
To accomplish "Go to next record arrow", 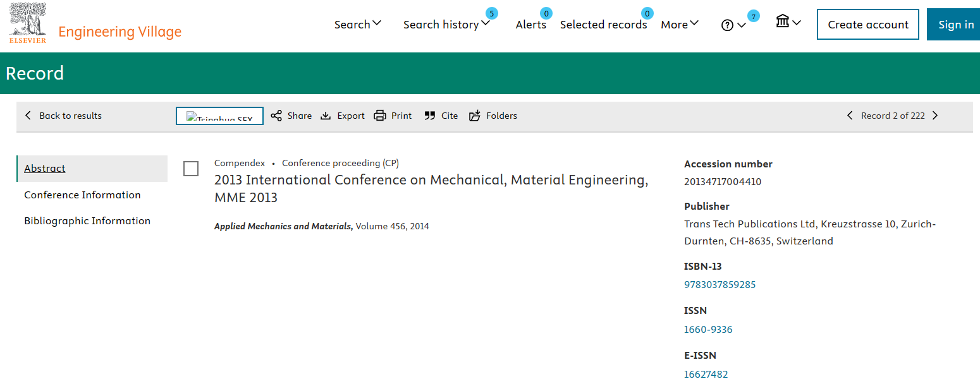I will coord(935,116).
